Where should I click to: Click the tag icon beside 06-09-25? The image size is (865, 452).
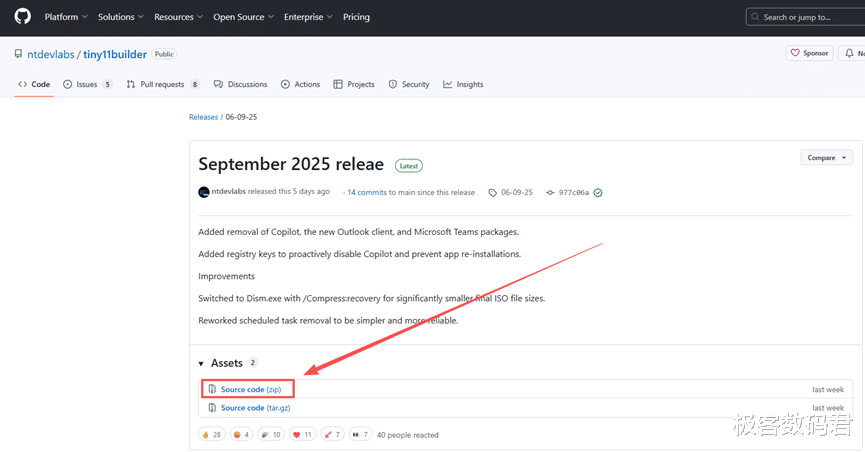[x=493, y=193]
